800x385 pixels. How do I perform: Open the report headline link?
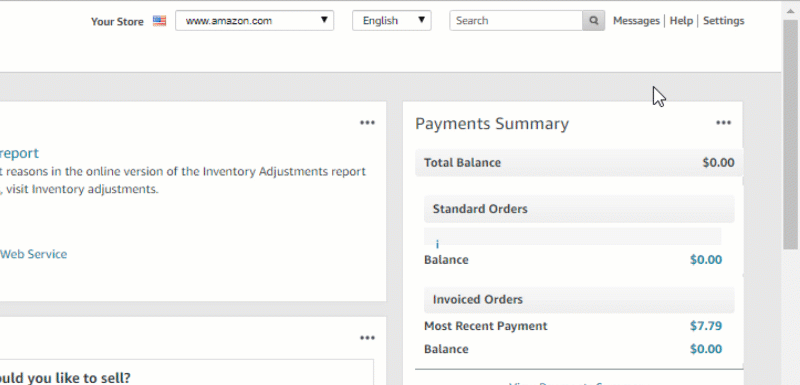pyautogui.click(x=19, y=153)
